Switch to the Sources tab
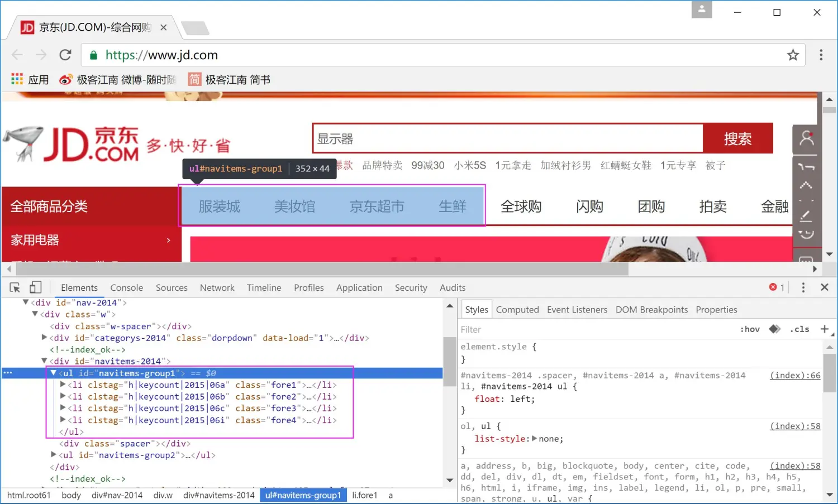This screenshot has height=504, width=838. tap(172, 287)
